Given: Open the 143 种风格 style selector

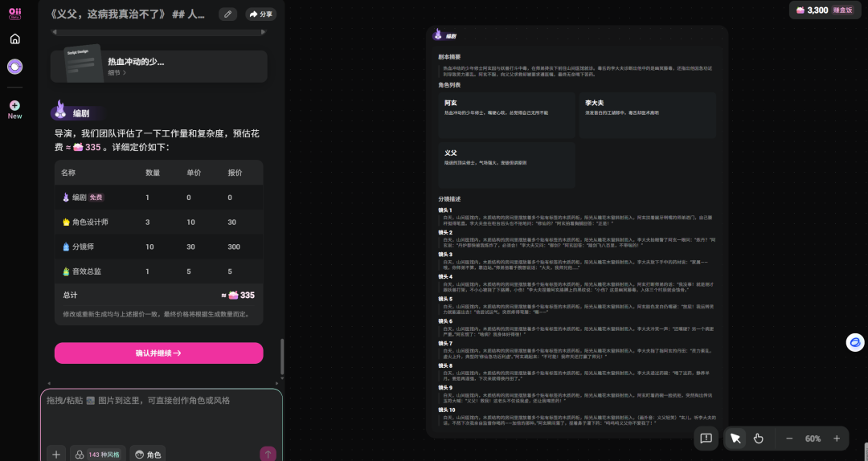Looking at the screenshot, I should (x=98, y=455).
